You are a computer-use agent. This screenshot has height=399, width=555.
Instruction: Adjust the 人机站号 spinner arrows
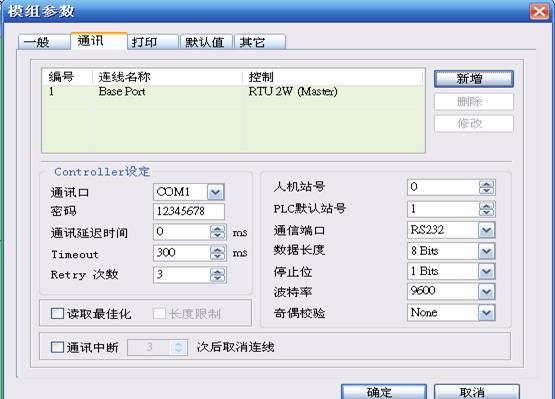(x=487, y=187)
